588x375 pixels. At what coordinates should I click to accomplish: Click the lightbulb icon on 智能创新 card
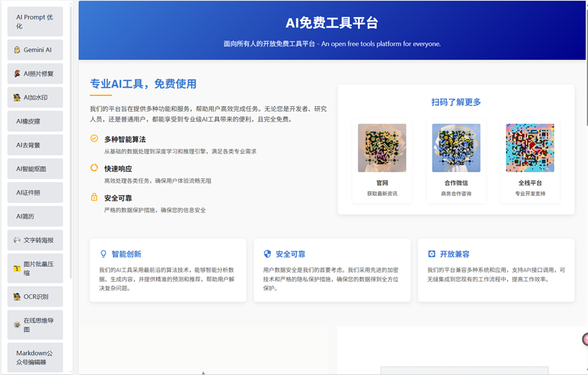point(103,254)
